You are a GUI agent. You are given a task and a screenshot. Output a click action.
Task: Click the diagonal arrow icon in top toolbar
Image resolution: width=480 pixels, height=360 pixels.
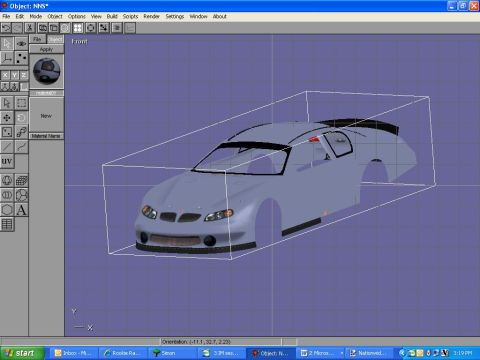pyautogui.click(x=103, y=28)
